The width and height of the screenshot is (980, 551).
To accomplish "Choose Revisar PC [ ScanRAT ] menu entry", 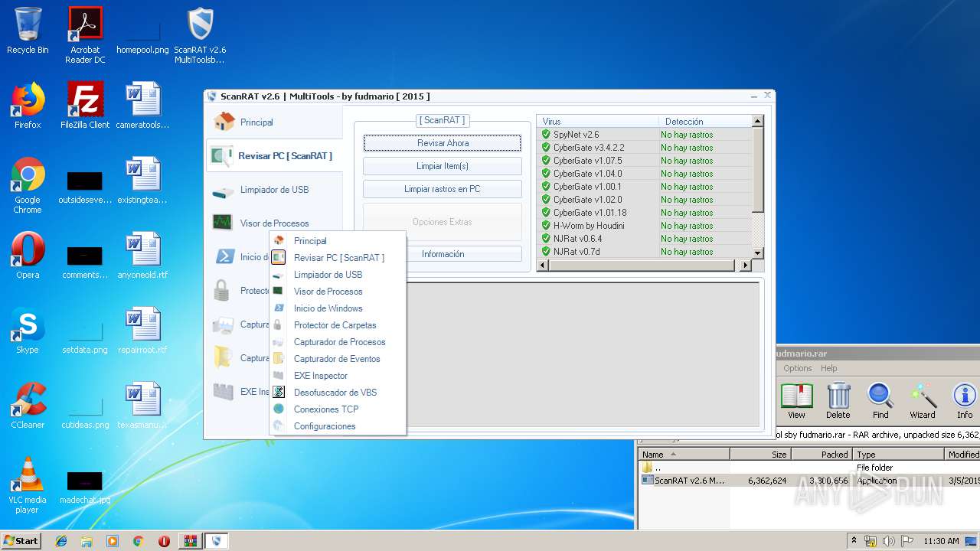I will 338,258.
